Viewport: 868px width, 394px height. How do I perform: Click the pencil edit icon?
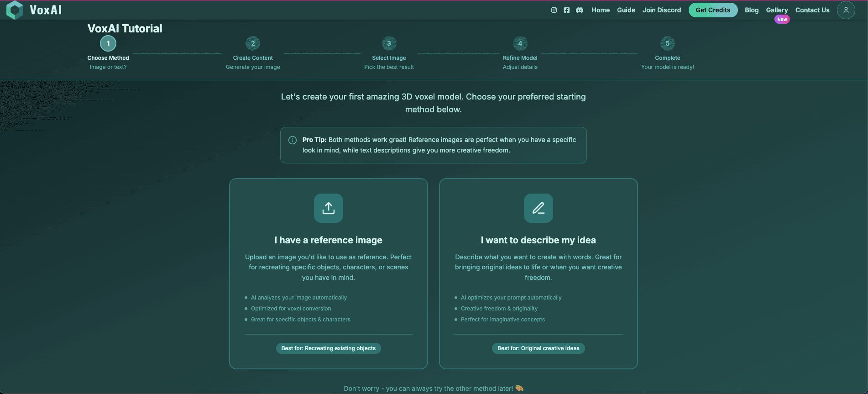[538, 208]
